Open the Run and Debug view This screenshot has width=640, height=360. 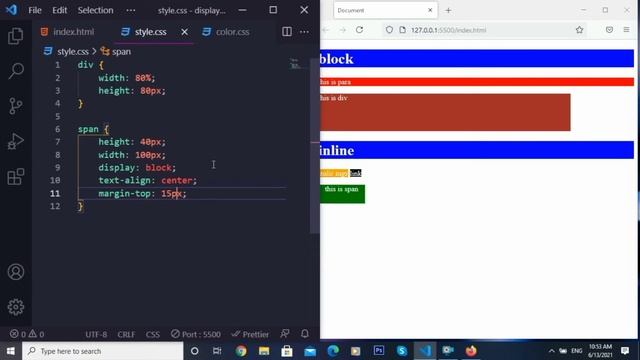click(16, 141)
